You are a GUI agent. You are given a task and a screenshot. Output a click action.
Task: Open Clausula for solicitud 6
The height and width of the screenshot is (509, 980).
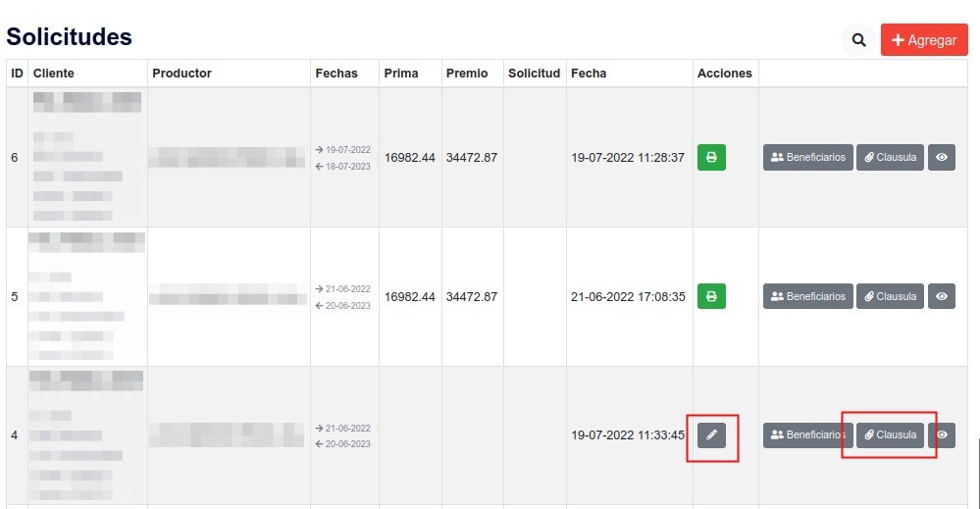click(890, 158)
